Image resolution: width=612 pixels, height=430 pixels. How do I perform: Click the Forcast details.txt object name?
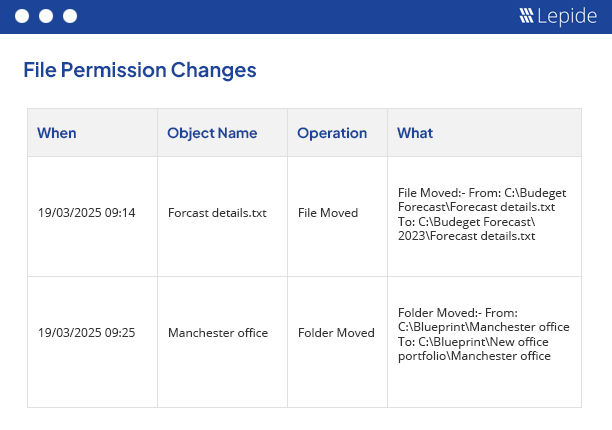pyautogui.click(x=217, y=213)
